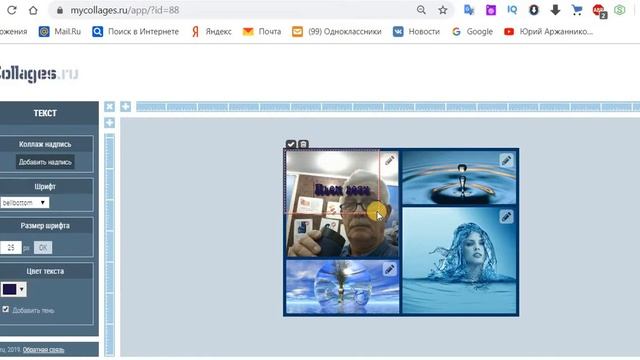Open Новости VK bookmark

tap(416, 31)
